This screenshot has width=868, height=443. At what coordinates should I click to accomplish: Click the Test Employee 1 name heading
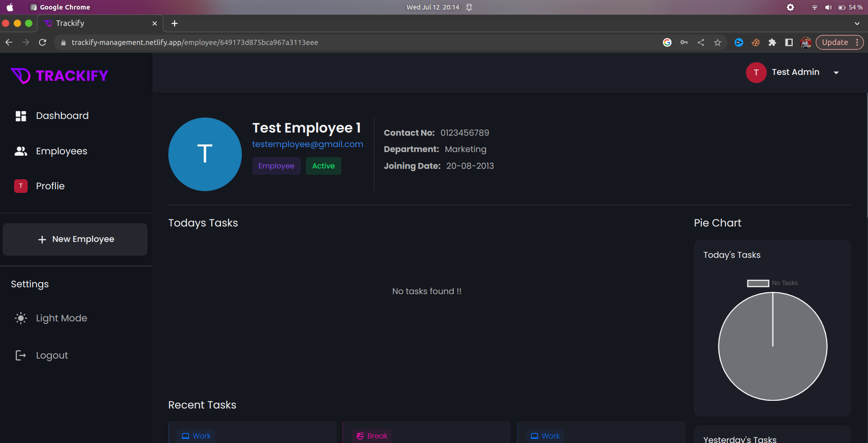pos(307,128)
